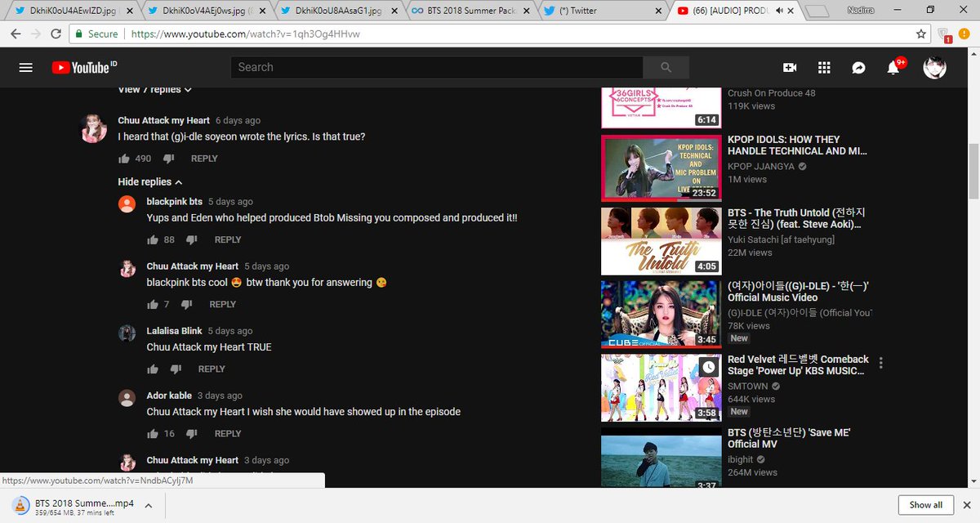This screenshot has width=980, height=523.
Task: Close the downloads bar
Action: point(967,505)
